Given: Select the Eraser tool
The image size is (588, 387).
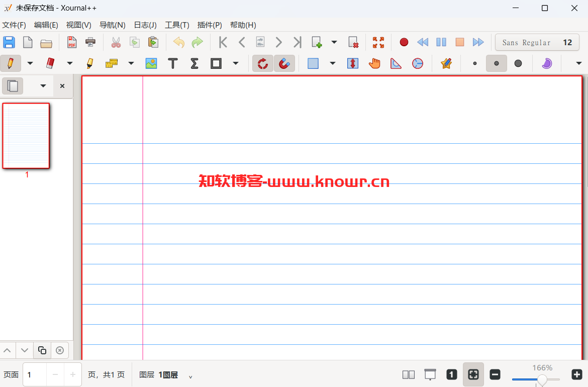Looking at the screenshot, I should (x=50, y=63).
